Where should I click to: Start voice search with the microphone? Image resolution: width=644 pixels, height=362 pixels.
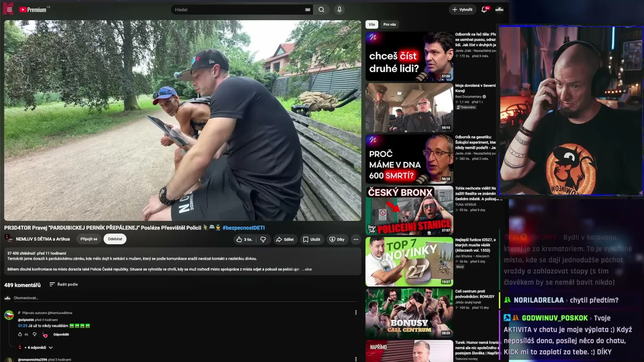tap(340, 10)
